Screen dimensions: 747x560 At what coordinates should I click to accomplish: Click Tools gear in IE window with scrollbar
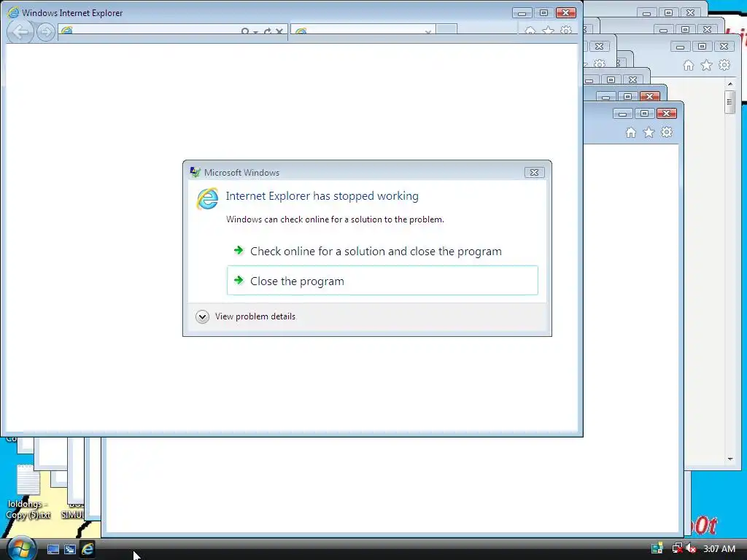[724, 65]
